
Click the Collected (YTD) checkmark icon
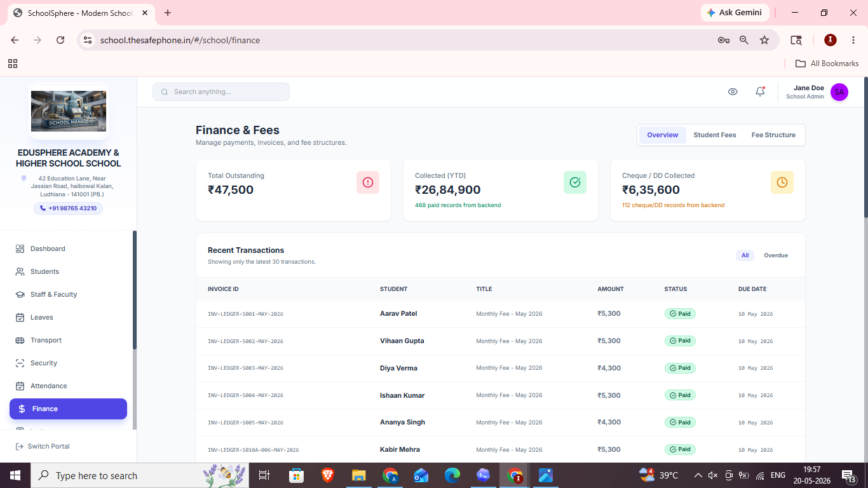coord(575,182)
